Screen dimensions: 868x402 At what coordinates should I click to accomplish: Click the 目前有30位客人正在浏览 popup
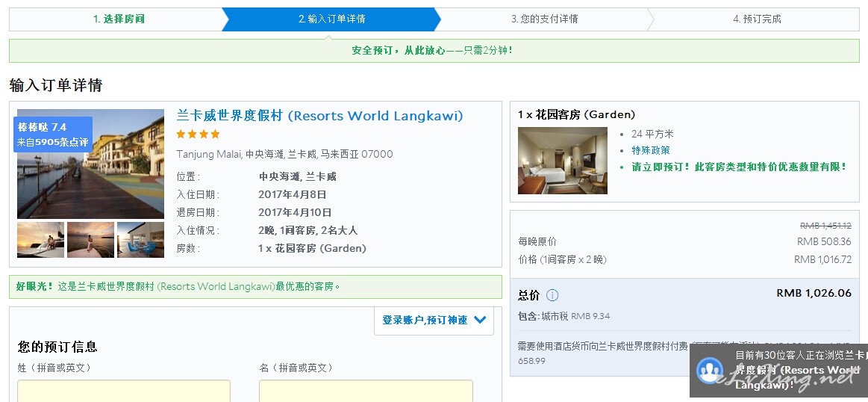click(779, 371)
